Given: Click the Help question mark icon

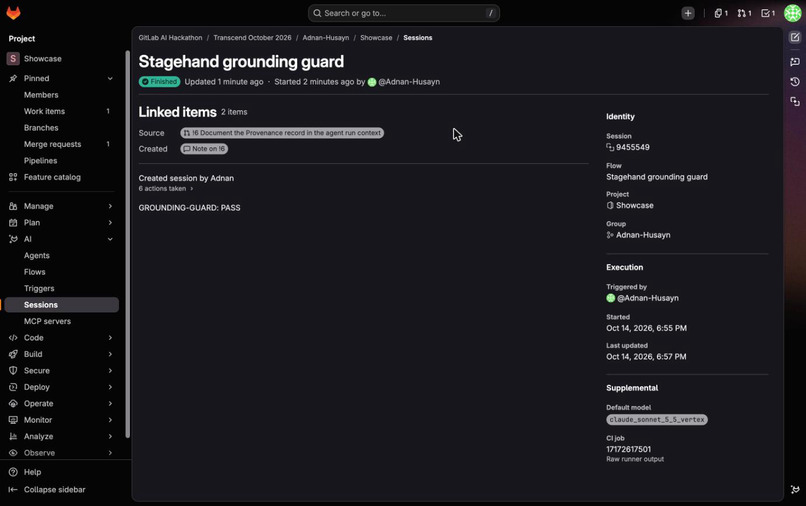Looking at the screenshot, I should point(13,472).
